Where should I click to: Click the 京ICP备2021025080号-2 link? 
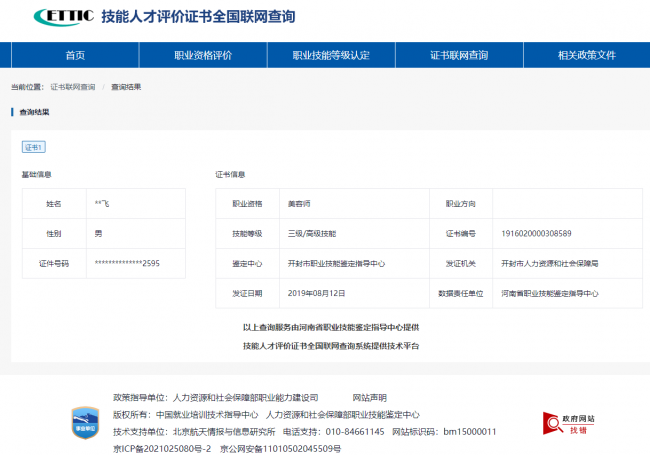point(162,448)
